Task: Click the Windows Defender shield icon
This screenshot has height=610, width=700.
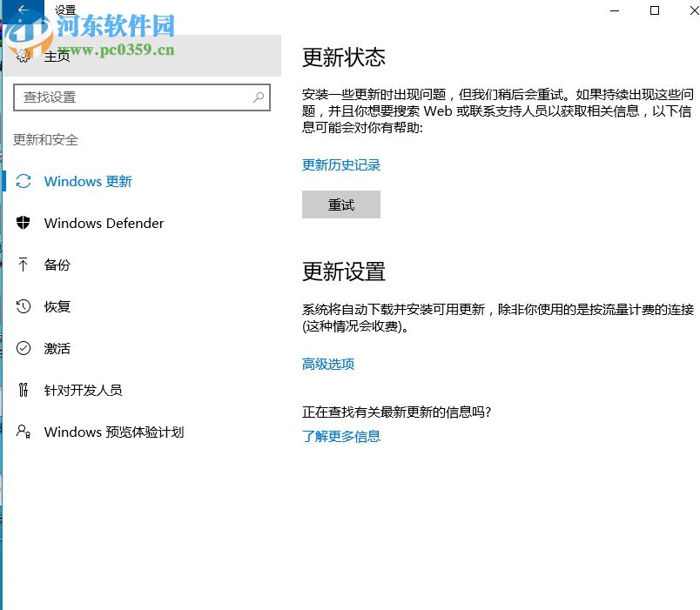Action: coord(24,223)
